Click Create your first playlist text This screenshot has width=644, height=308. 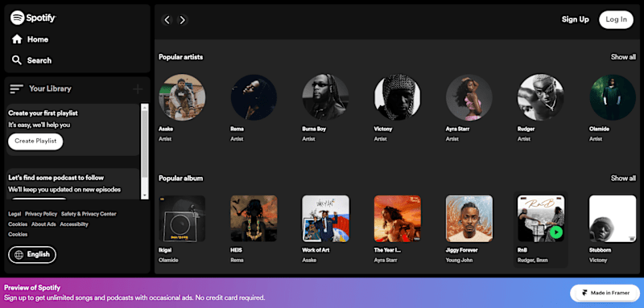[x=43, y=113]
